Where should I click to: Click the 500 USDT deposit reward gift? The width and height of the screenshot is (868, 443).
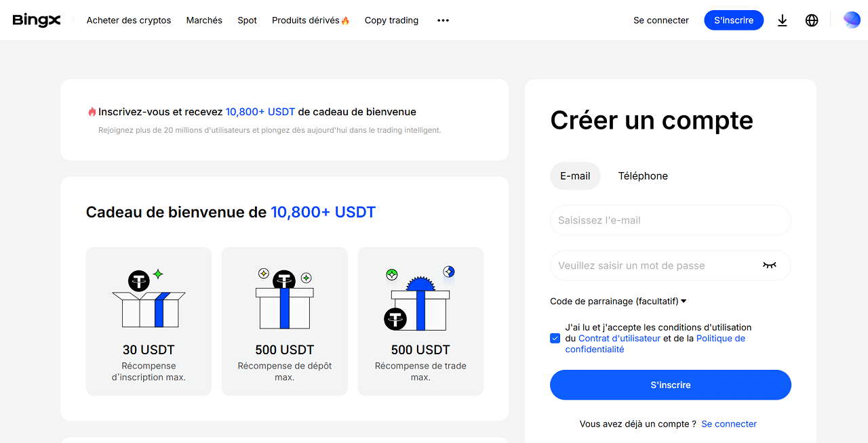pos(284,299)
